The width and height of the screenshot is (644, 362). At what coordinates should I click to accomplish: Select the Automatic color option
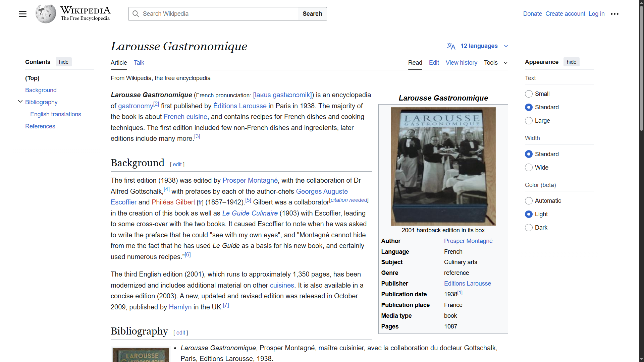(529, 201)
